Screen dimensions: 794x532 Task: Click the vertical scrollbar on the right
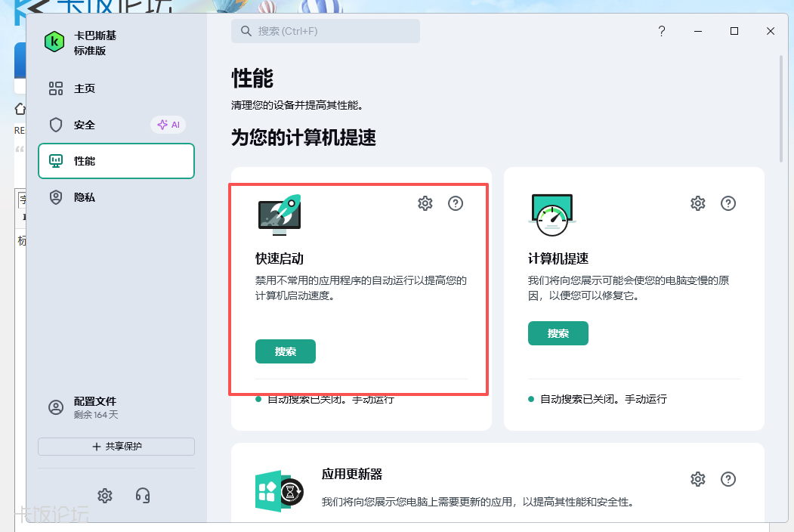(781, 109)
